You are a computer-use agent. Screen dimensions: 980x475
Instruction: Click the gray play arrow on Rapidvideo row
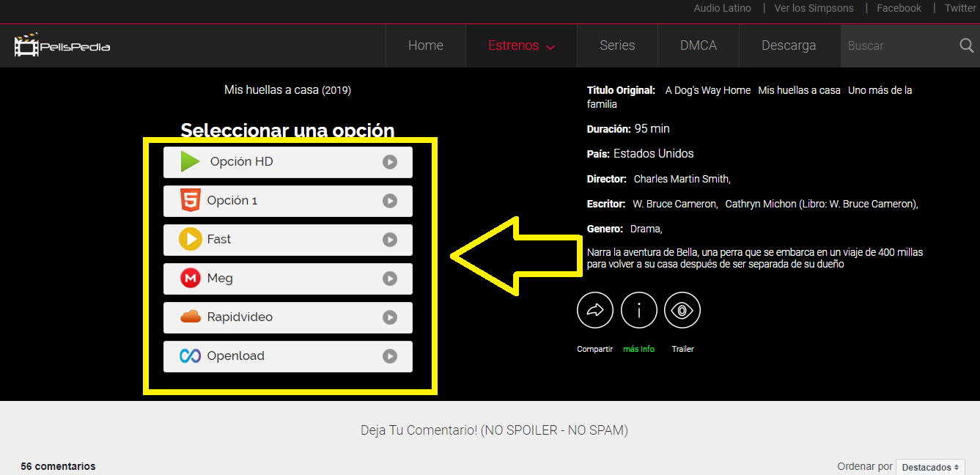(x=390, y=317)
